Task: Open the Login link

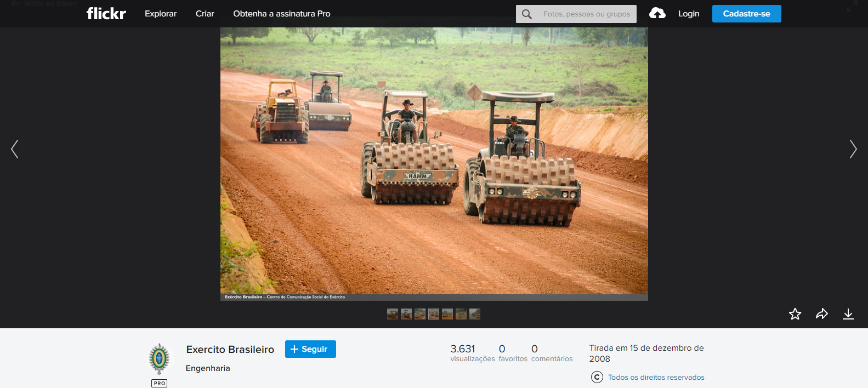Action: click(689, 14)
